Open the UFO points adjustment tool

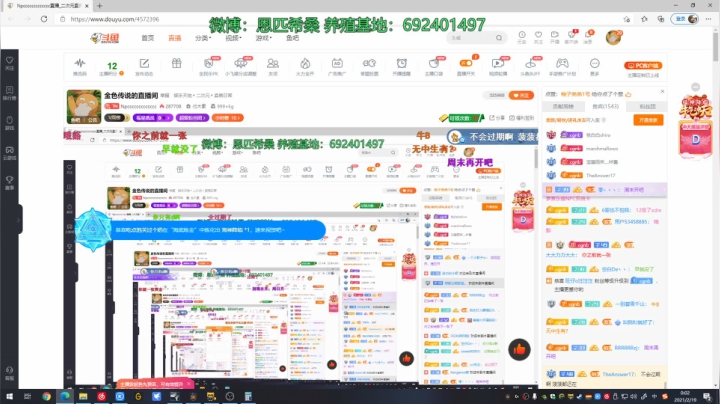pyautogui.click(x=241, y=66)
